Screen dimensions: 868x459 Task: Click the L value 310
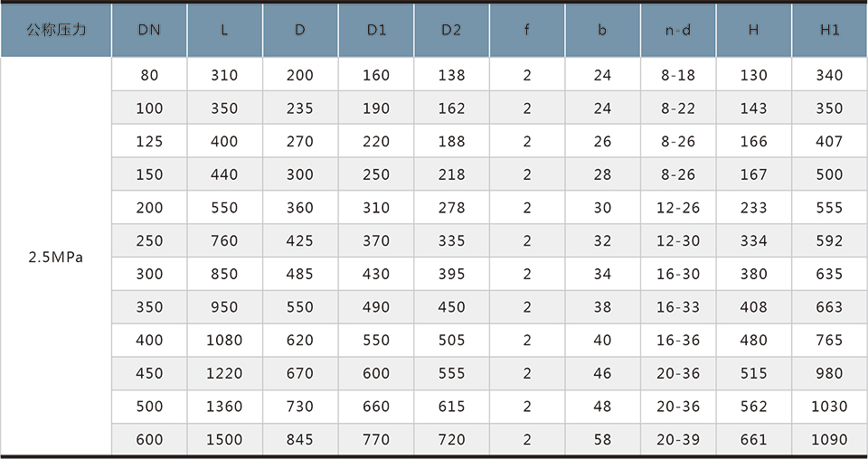click(x=225, y=75)
